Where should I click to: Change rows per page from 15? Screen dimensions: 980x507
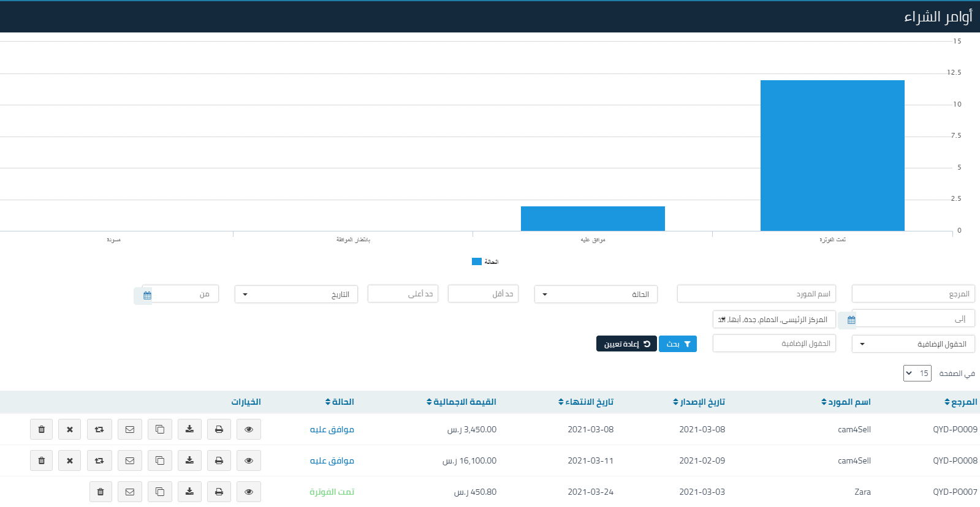[x=917, y=374]
